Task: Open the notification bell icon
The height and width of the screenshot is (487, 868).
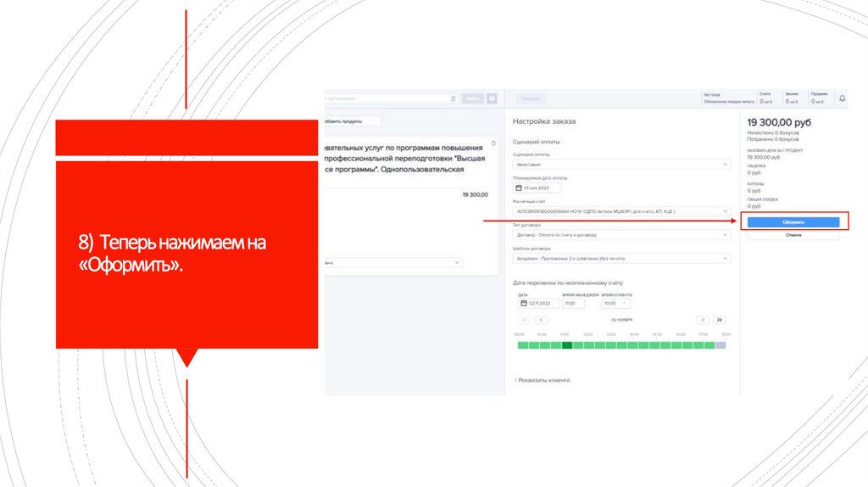Action: 842,98
